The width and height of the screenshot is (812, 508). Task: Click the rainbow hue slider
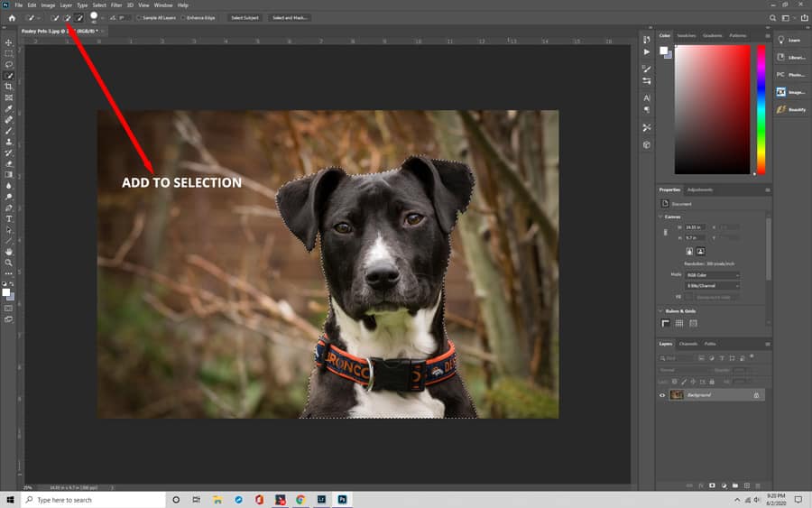[x=761, y=109]
